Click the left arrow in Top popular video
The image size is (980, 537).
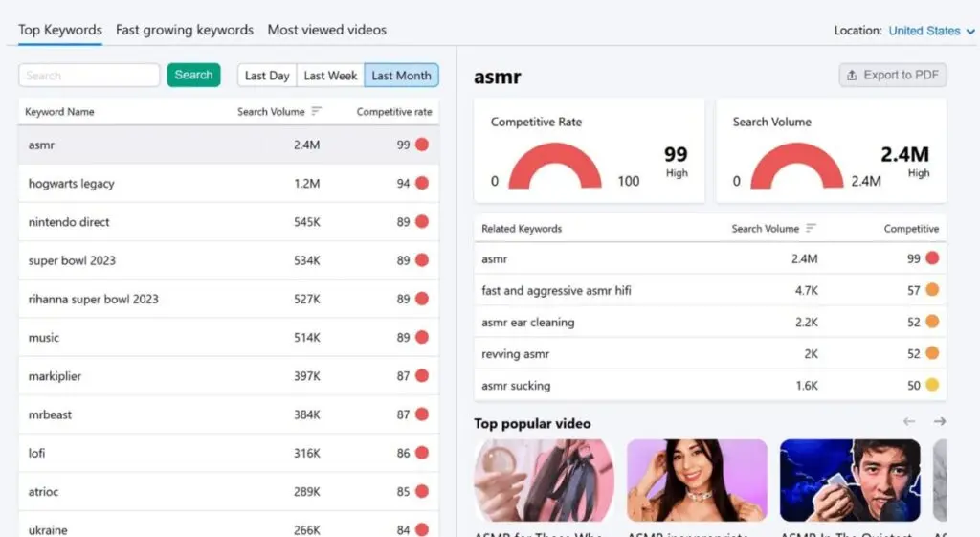pos(909,422)
